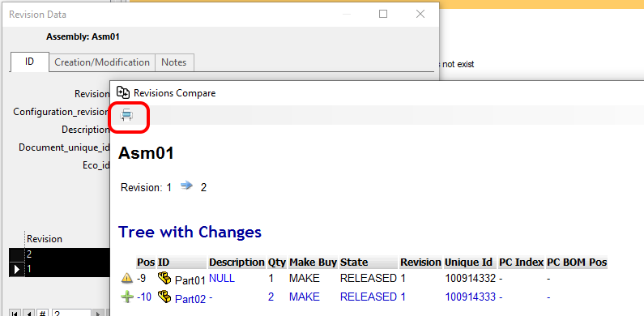Select revision 2 row in the Revision list
The image size is (644, 316).
59,254
